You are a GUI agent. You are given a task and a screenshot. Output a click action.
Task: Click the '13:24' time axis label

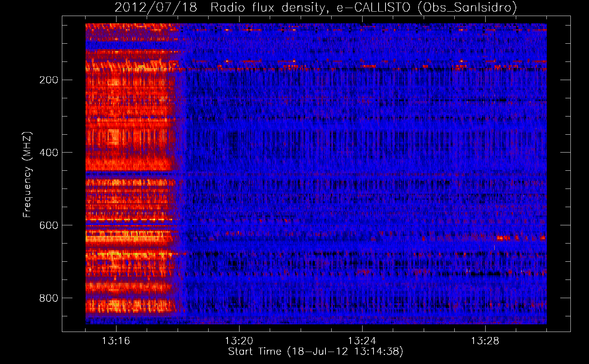pyautogui.click(x=362, y=341)
